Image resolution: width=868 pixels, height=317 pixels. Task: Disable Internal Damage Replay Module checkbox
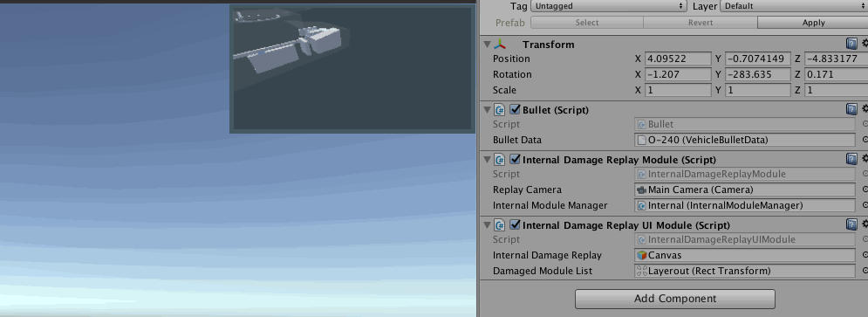[515, 159]
